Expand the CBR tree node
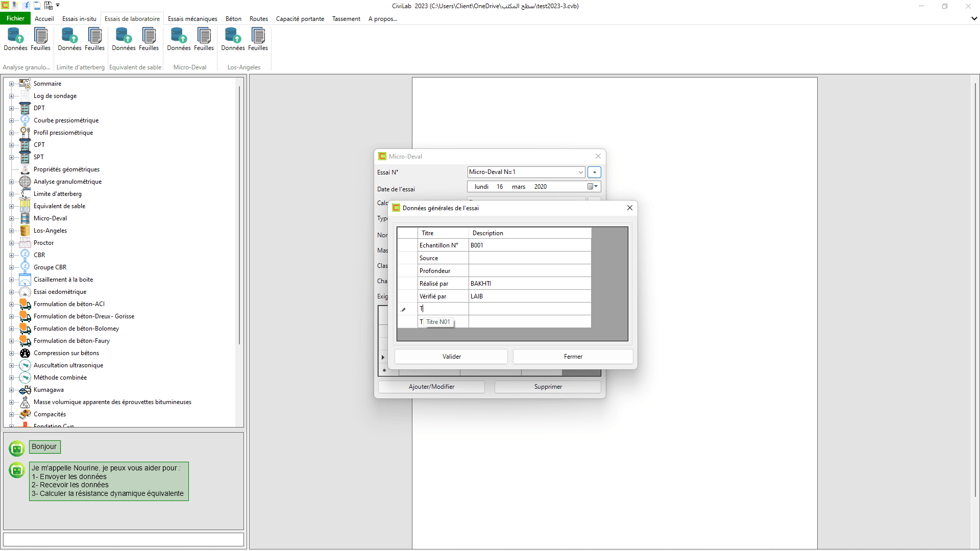This screenshot has height=551, width=980. pyautogui.click(x=11, y=255)
